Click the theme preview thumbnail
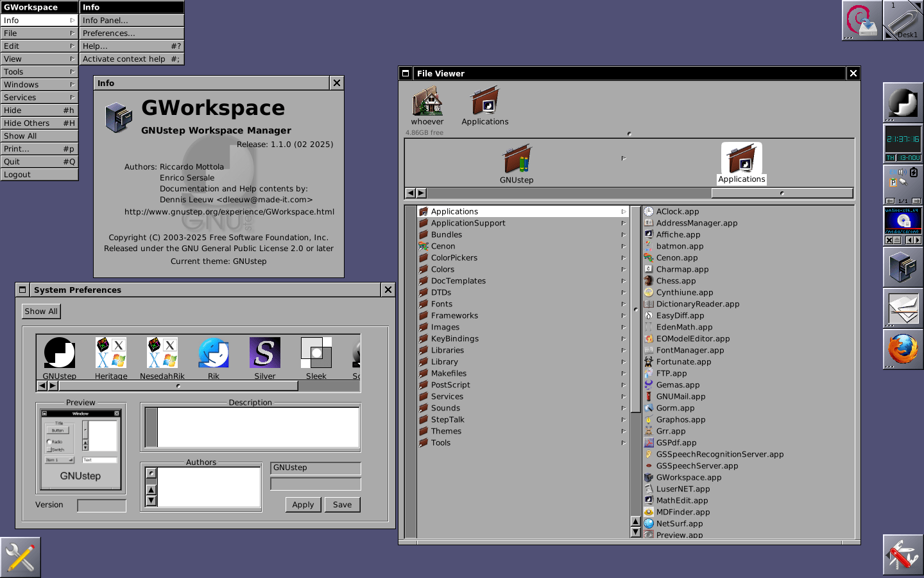The image size is (924, 578). [81, 450]
